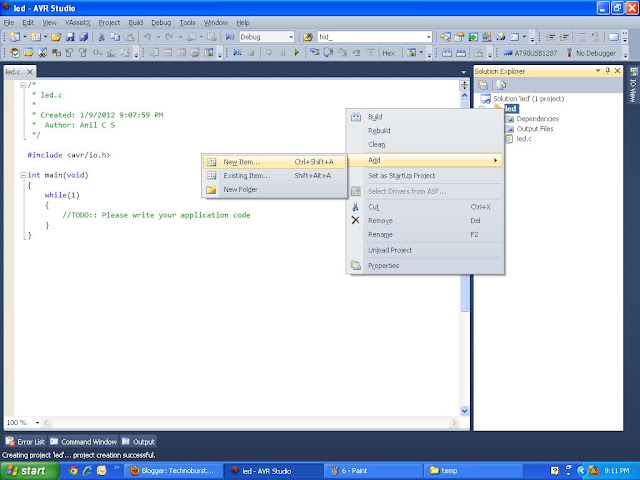Image resolution: width=640 pixels, height=480 pixels.
Task: Open the Build menu in menu bar
Action: coord(136,22)
